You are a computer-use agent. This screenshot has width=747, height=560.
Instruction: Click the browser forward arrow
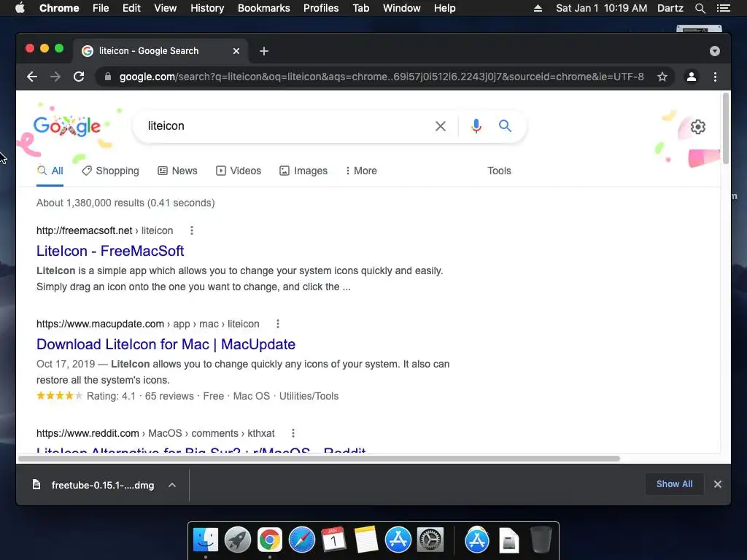click(x=55, y=77)
